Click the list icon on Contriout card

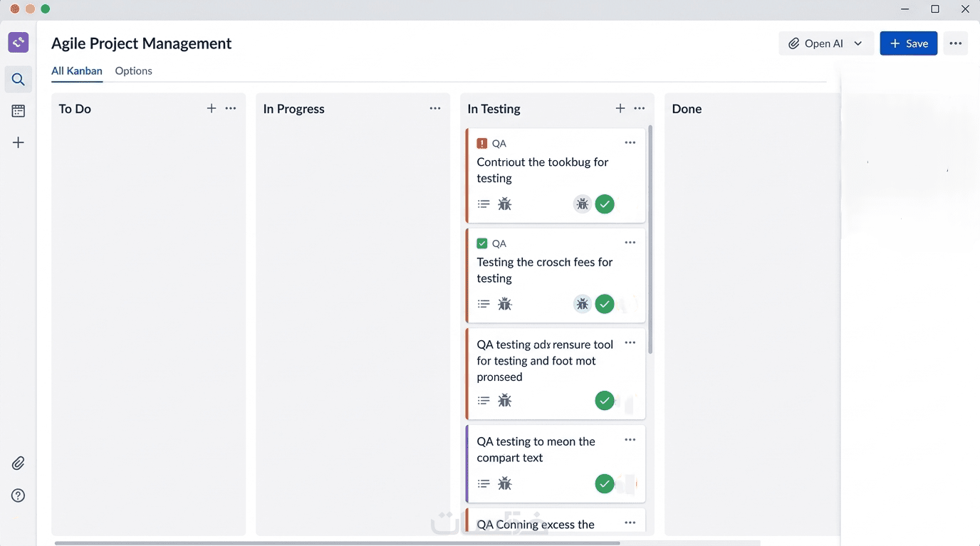coord(484,204)
